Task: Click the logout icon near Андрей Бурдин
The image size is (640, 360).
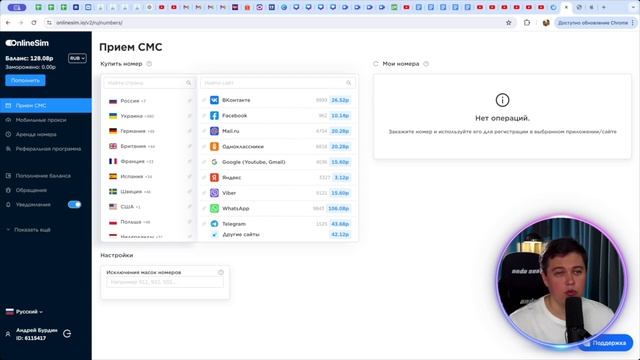Action: click(x=67, y=334)
